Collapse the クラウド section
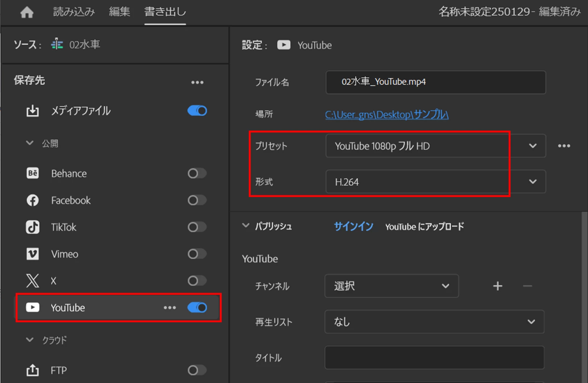588x383 pixels. pos(30,339)
